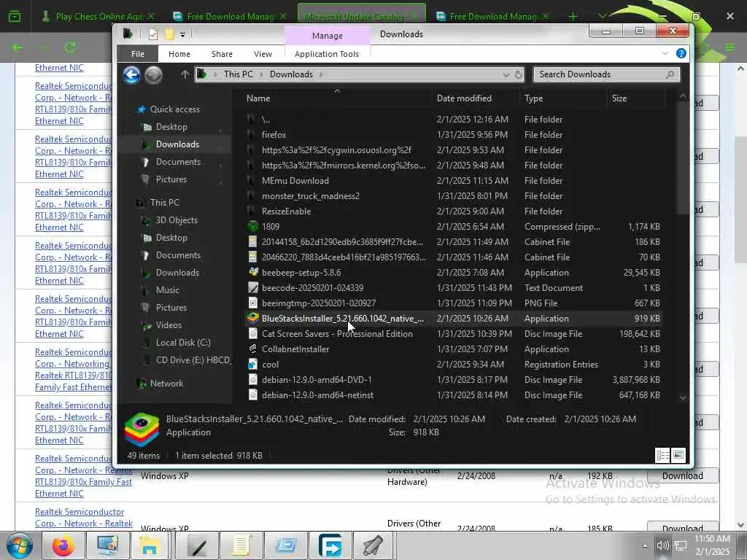This screenshot has height=560, width=747.
Task: Switch to details view layout icon
Action: point(662,455)
